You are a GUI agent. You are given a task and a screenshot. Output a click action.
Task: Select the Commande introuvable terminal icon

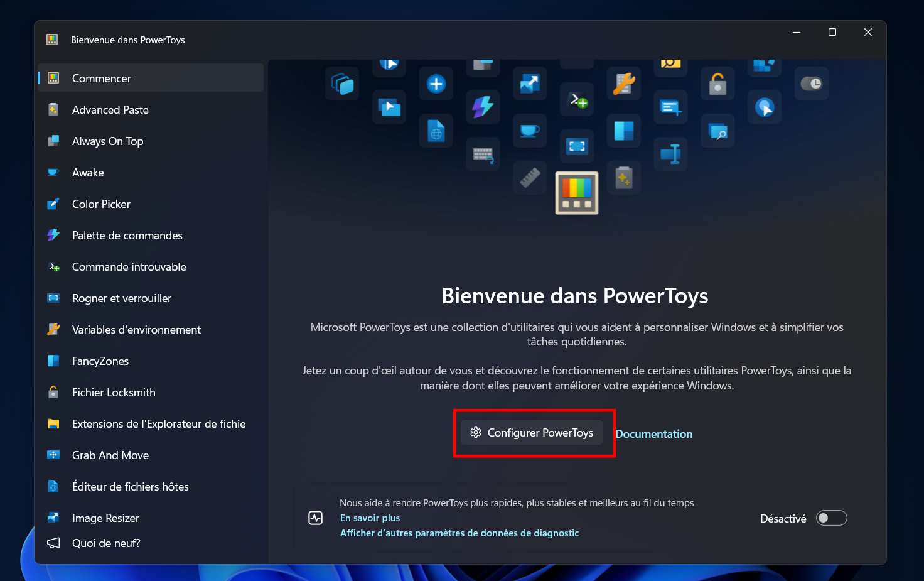pyautogui.click(x=53, y=267)
